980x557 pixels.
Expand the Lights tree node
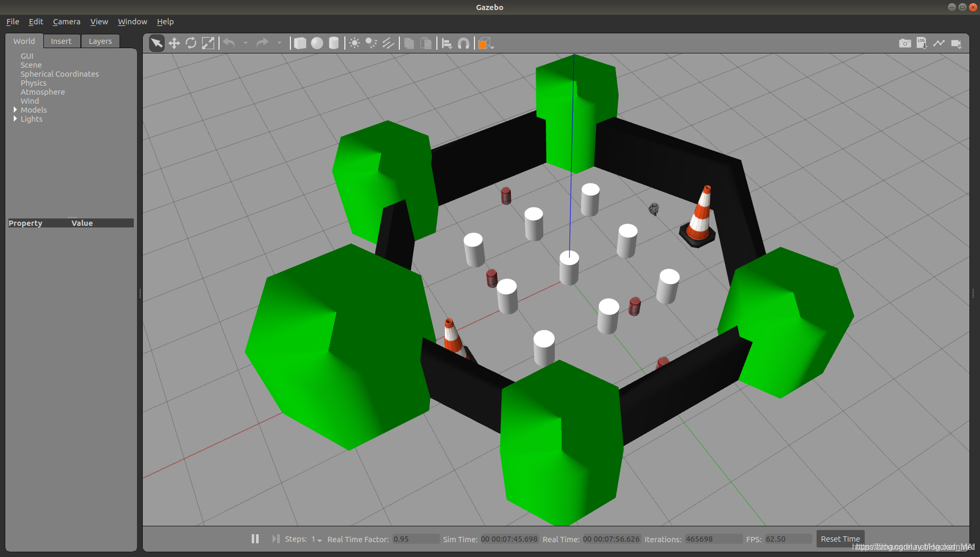click(15, 118)
